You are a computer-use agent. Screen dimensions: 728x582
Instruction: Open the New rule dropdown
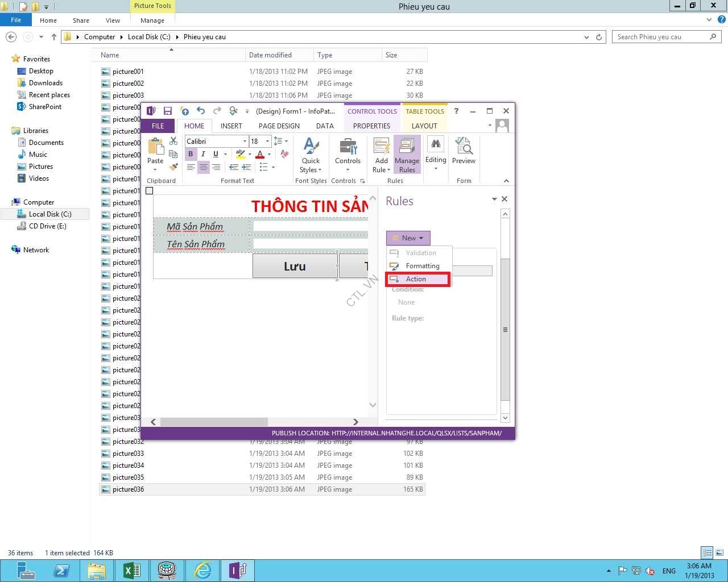[x=408, y=238]
